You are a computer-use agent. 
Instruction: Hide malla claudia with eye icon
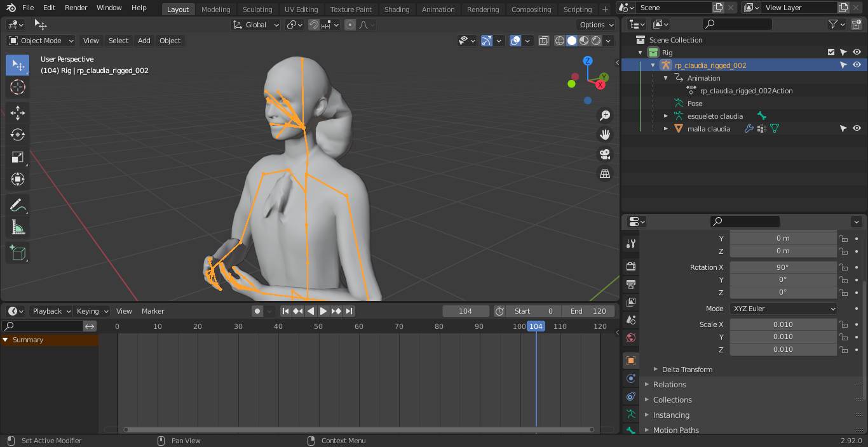tap(857, 128)
